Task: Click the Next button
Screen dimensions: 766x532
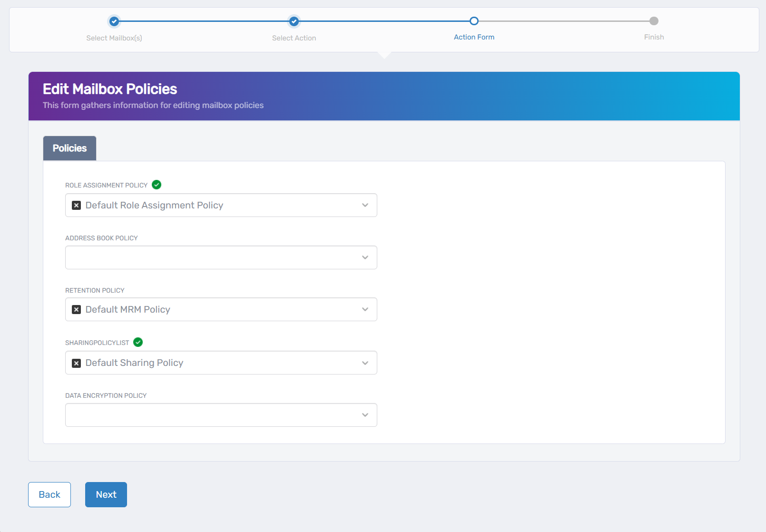Action: point(106,494)
